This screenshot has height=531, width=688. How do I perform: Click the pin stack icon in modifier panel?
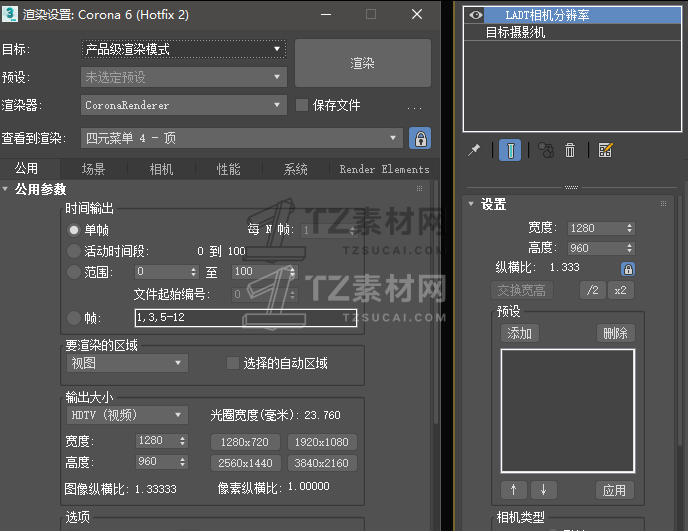point(474,150)
